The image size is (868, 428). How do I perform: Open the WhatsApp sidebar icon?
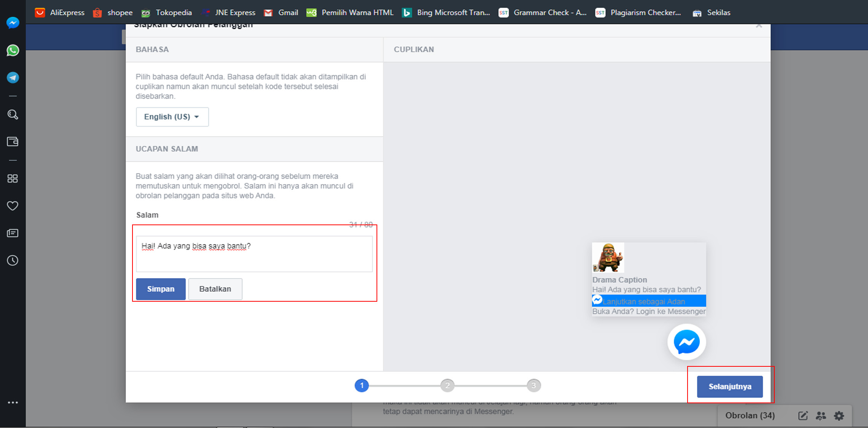(x=13, y=50)
